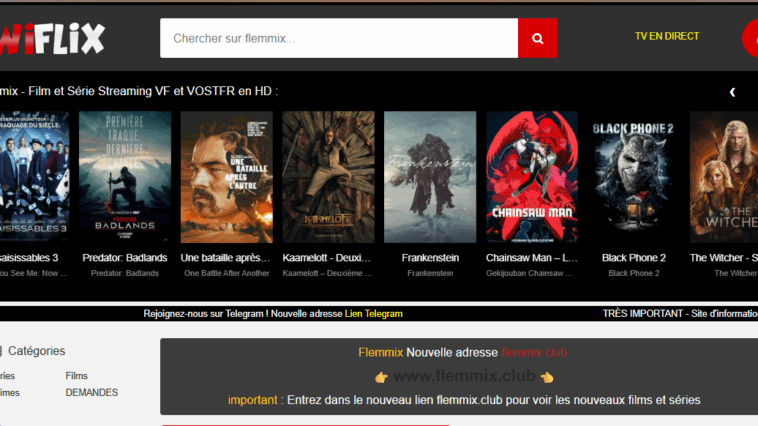The height and width of the screenshot is (426, 758).
Task: Click 'One Battle After Another' subtitle text
Action: [x=227, y=273]
